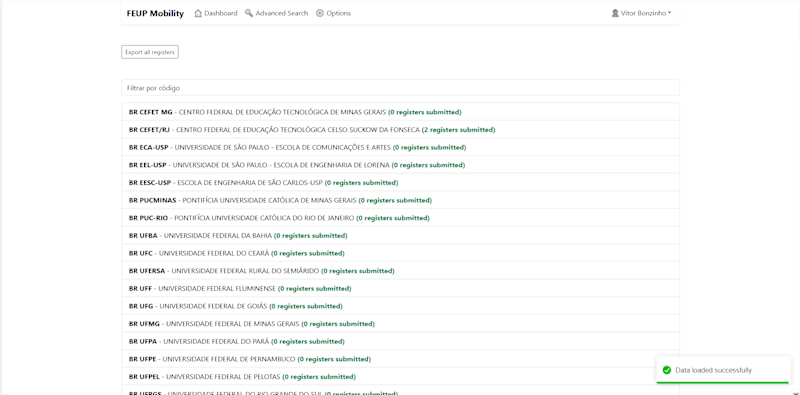The width and height of the screenshot is (800, 395).
Task: Dismiss the Data loaded successfully toast
Action: point(723,370)
